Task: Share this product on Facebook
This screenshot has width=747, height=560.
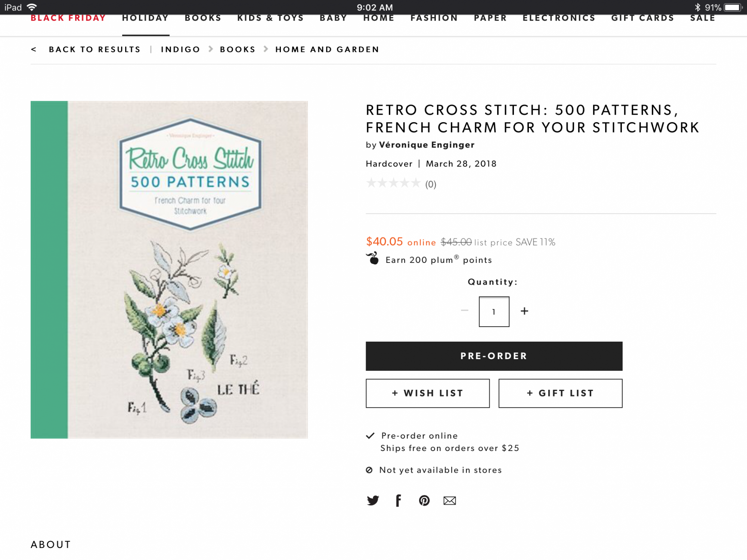Action: coord(398,500)
